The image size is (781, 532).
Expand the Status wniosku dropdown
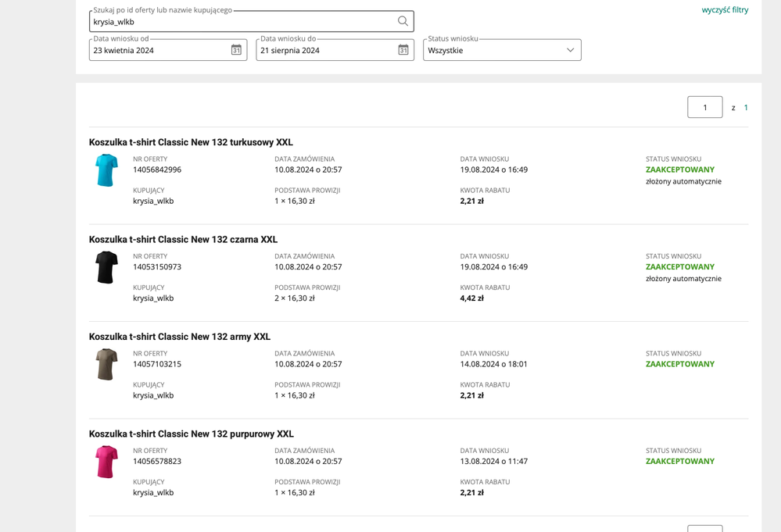[x=501, y=50]
